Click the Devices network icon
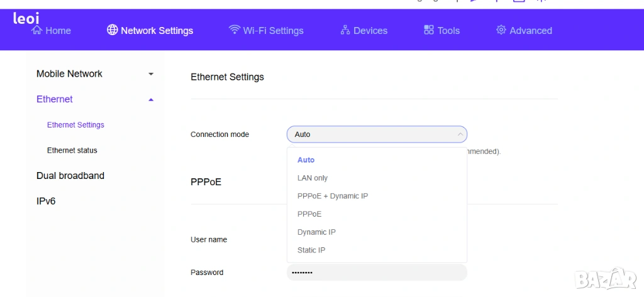Screen dimensions: 644x297 345,30
